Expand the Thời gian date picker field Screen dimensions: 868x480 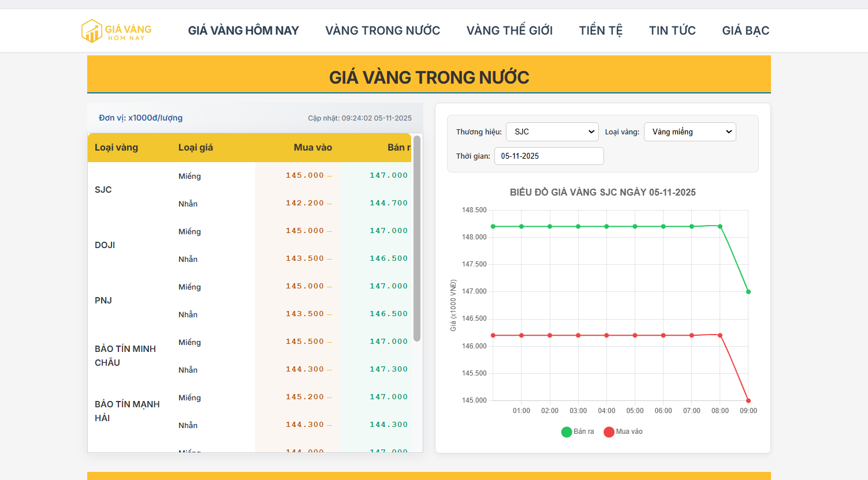(549, 156)
